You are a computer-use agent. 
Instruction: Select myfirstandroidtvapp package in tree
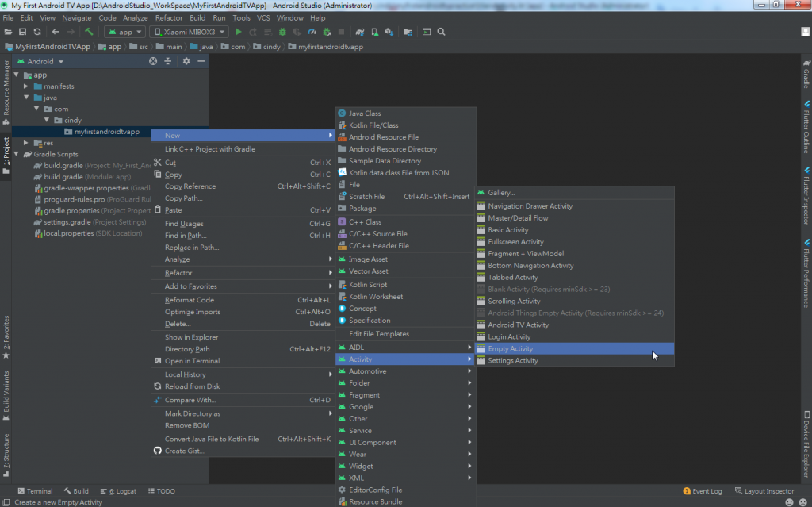pos(102,131)
